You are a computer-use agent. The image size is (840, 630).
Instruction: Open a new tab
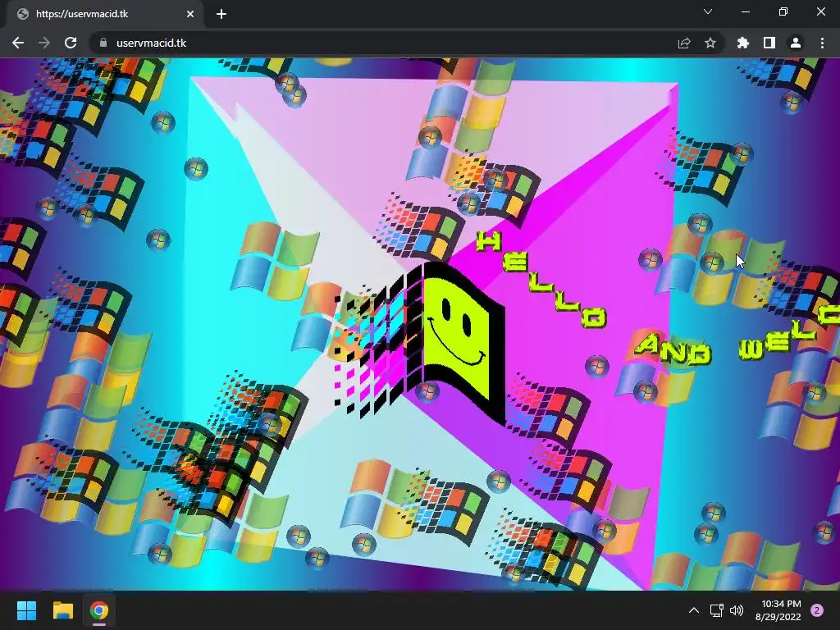[221, 14]
